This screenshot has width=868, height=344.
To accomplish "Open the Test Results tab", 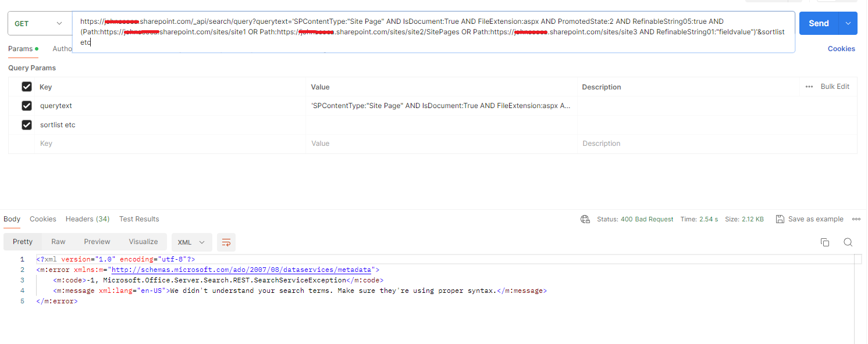I will [139, 219].
